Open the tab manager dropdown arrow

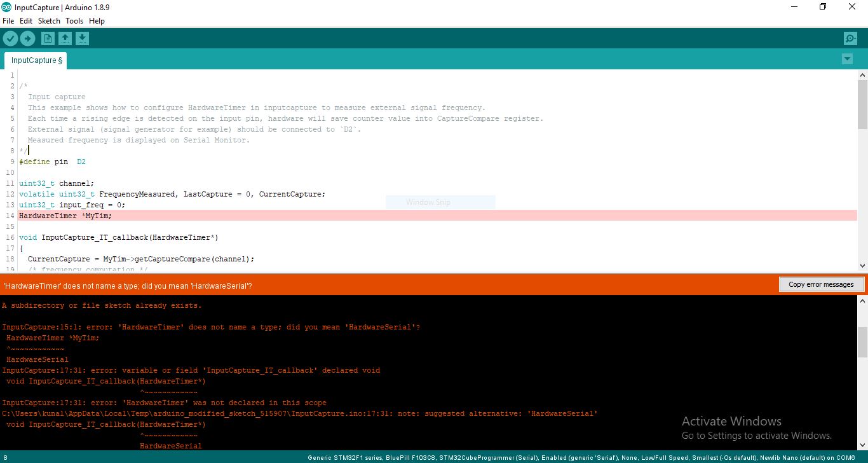tap(847, 59)
